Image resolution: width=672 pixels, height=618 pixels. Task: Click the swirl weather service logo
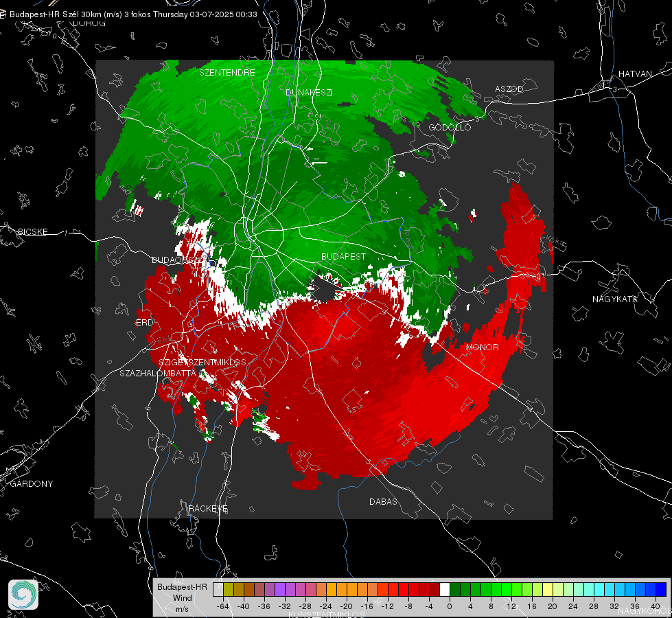click(x=23, y=595)
